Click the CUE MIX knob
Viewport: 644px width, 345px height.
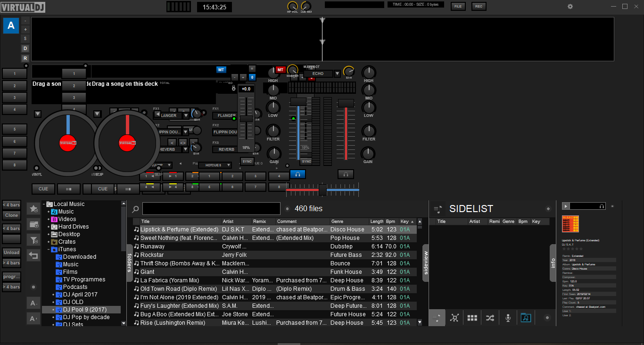click(306, 6)
